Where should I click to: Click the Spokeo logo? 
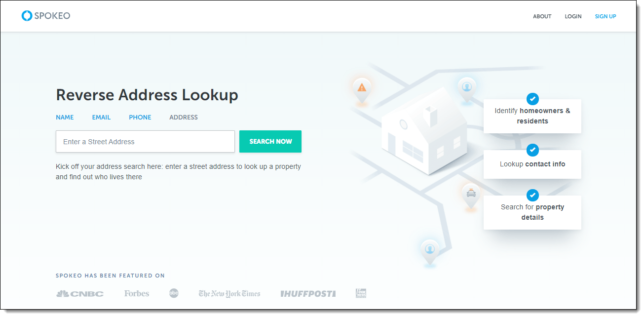pyautogui.click(x=46, y=16)
